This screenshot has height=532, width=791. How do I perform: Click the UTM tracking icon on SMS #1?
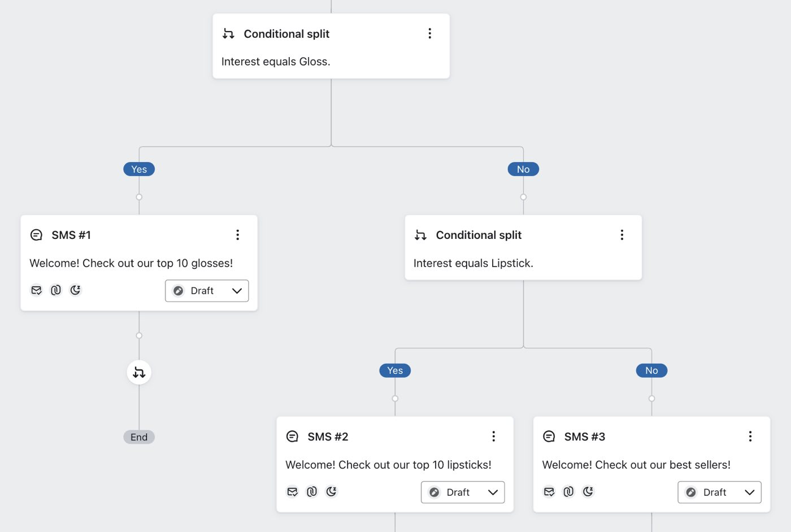tap(55, 290)
